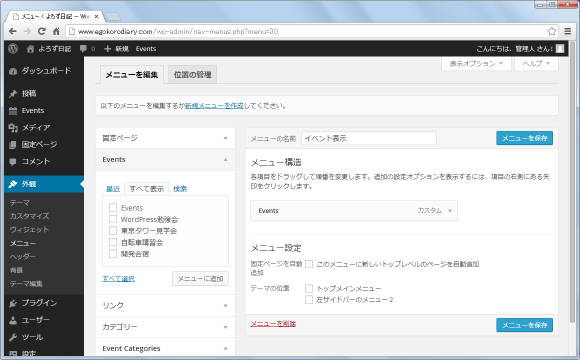Select the 検索 tab in Events panel
The image size is (580, 360).
(180, 189)
